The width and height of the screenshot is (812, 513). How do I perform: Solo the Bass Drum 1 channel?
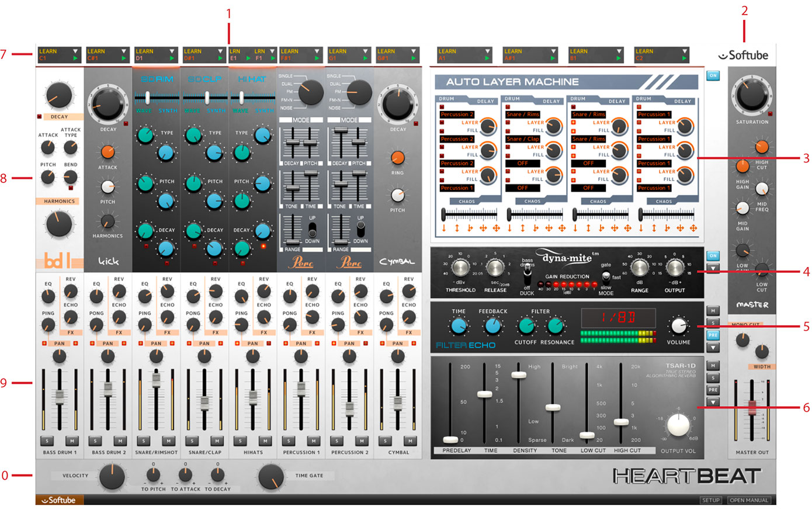(x=47, y=441)
